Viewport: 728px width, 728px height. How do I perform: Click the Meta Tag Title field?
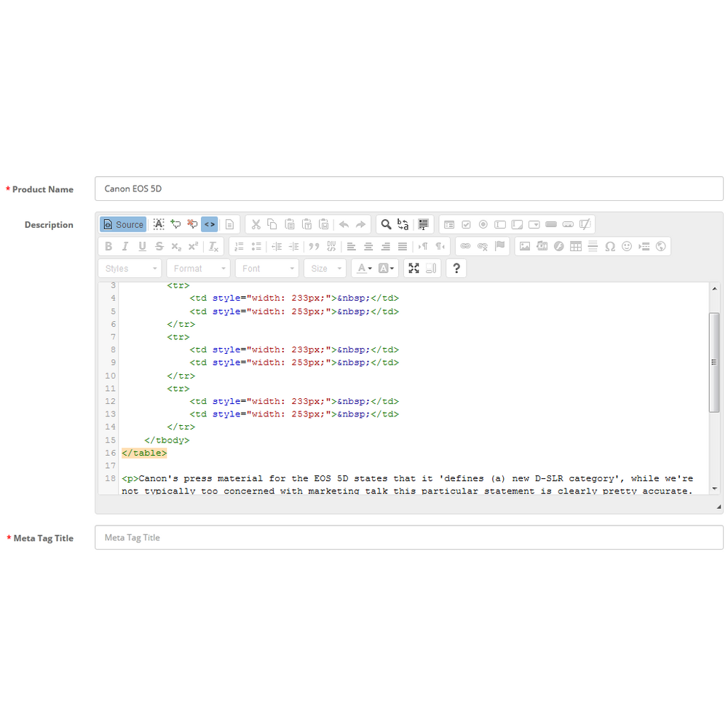pyautogui.click(x=409, y=538)
